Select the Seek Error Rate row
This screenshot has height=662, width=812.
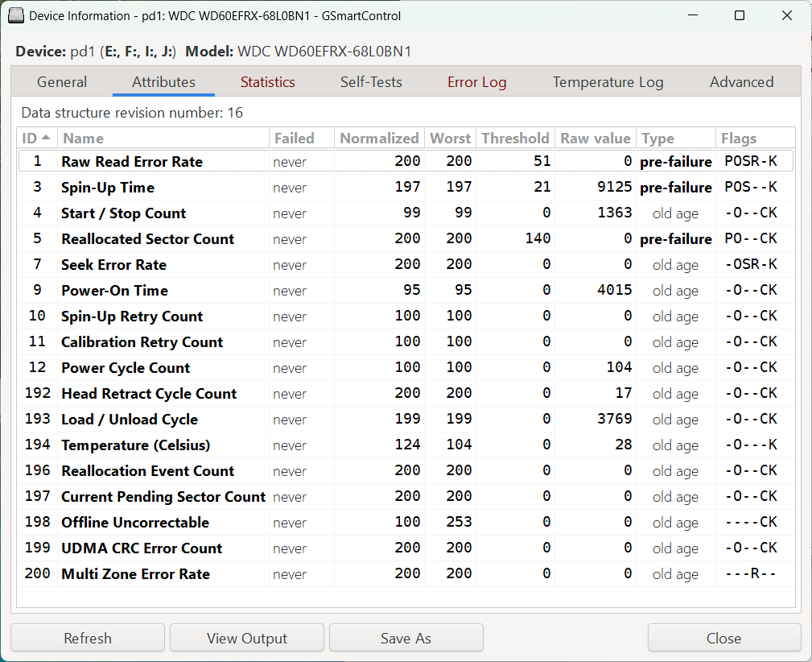406,264
